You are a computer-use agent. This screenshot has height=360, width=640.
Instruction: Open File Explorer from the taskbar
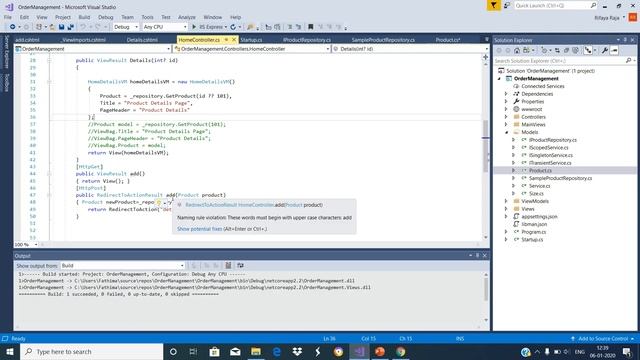coord(256,351)
